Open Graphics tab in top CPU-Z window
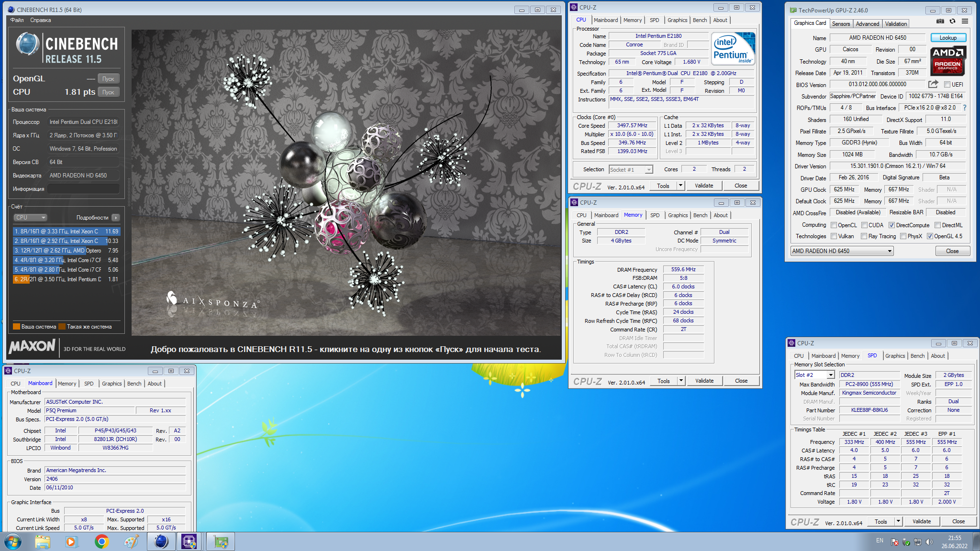The width and height of the screenshot is (980, 551). (677, 20)
